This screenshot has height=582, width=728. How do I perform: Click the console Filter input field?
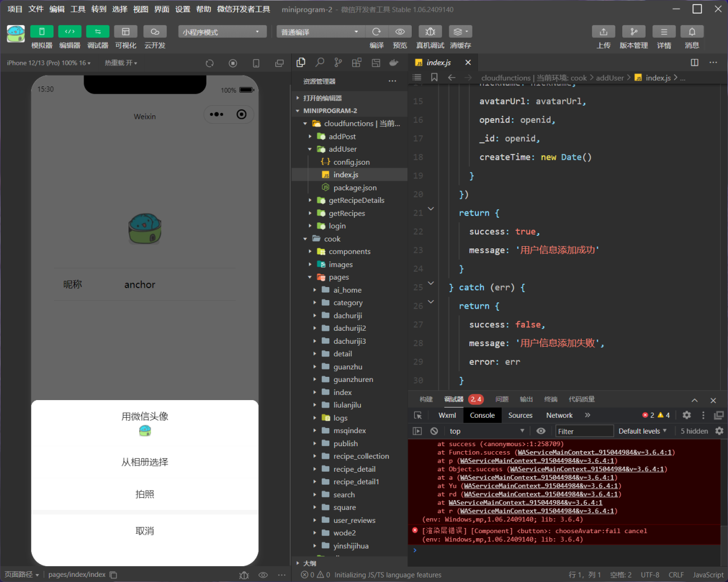(x=584, y=431)
